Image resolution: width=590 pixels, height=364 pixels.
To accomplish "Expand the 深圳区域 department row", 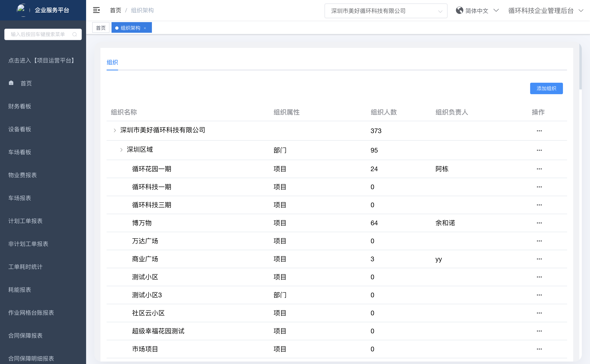I will tap(121, 150).
